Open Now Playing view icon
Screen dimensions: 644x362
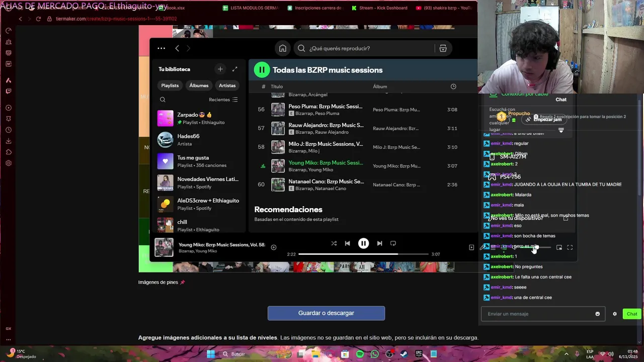[x=471, y=247]
